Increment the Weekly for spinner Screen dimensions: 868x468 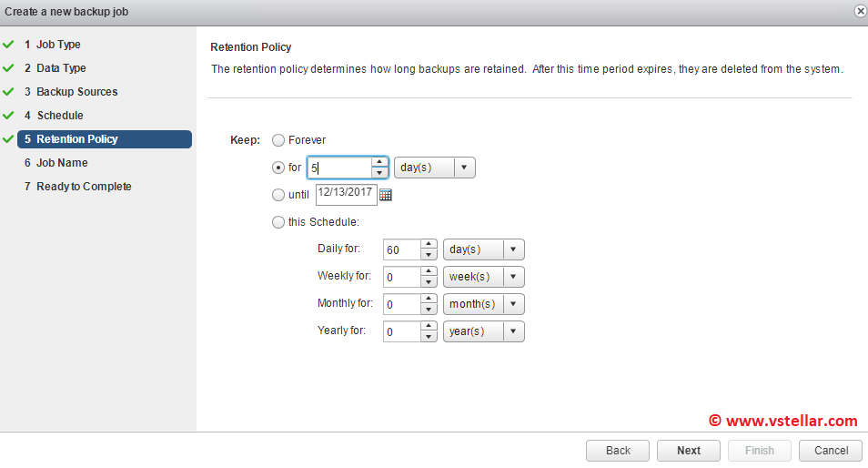tap(429, 271)
